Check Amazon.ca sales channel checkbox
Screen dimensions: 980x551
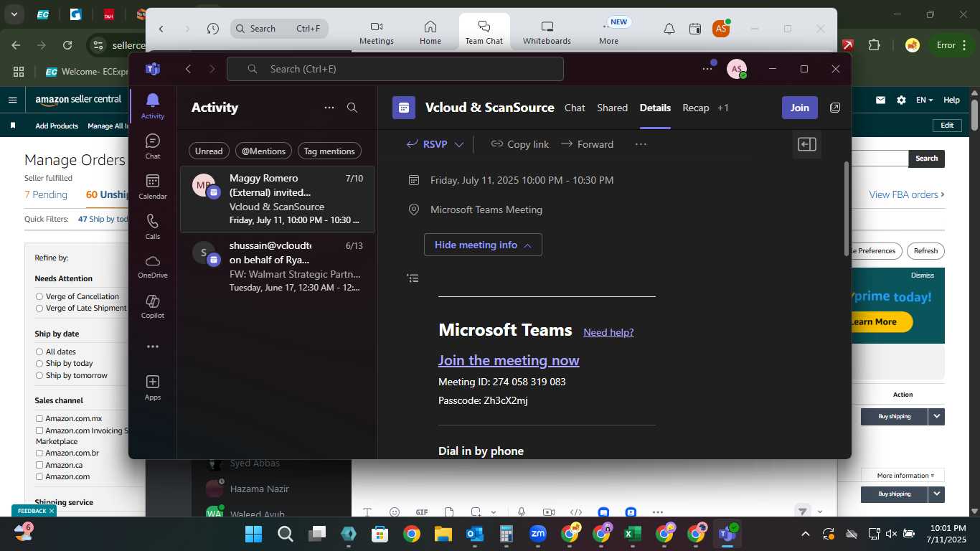(x=39, y=465)
